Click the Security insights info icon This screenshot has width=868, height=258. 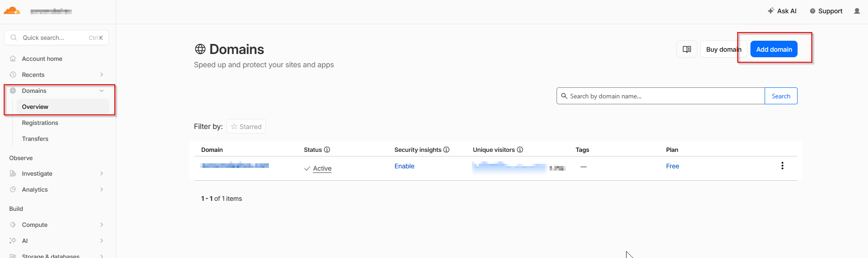(446, 150)
